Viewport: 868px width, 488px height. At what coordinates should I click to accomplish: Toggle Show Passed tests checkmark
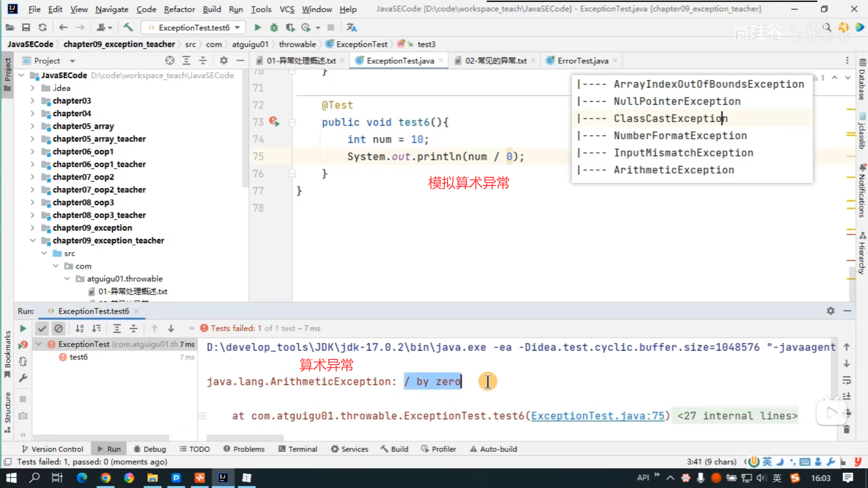pyautogui.click(x=42, y=328)
